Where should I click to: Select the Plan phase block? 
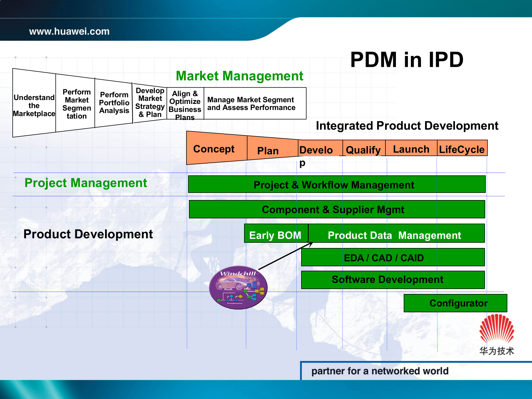pos(268,151)
